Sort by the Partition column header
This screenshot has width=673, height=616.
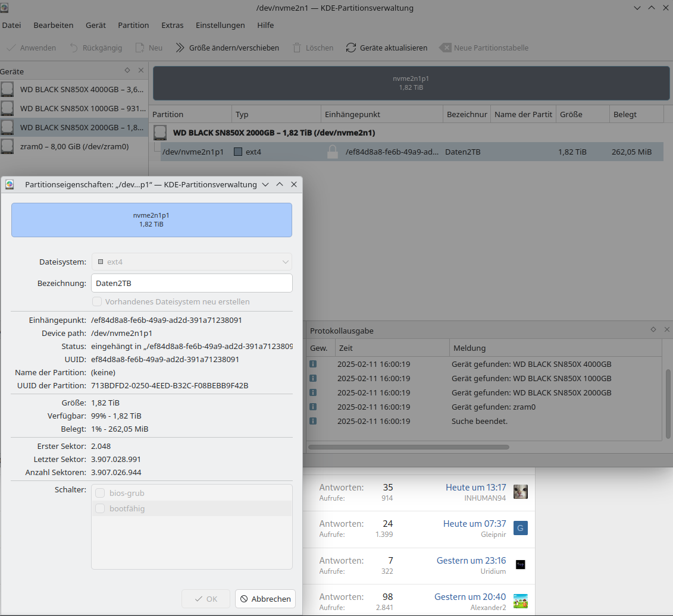click(x=192, y=115)
